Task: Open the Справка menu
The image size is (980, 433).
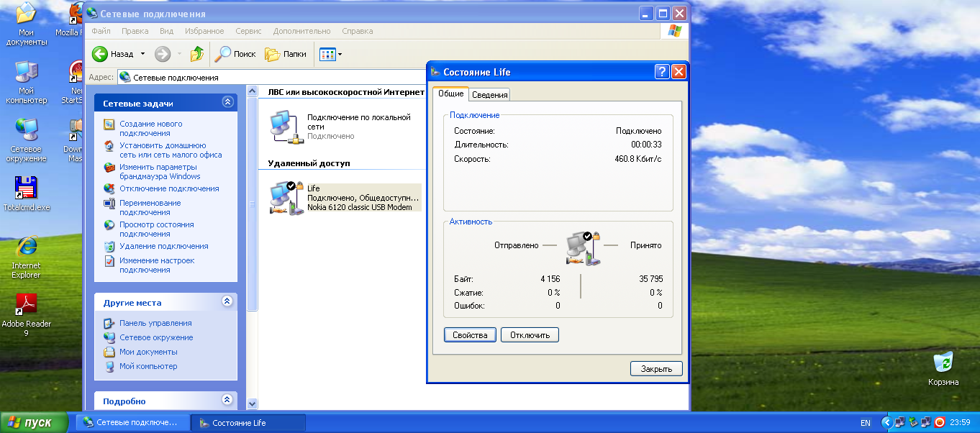Action: coord(357,31)
